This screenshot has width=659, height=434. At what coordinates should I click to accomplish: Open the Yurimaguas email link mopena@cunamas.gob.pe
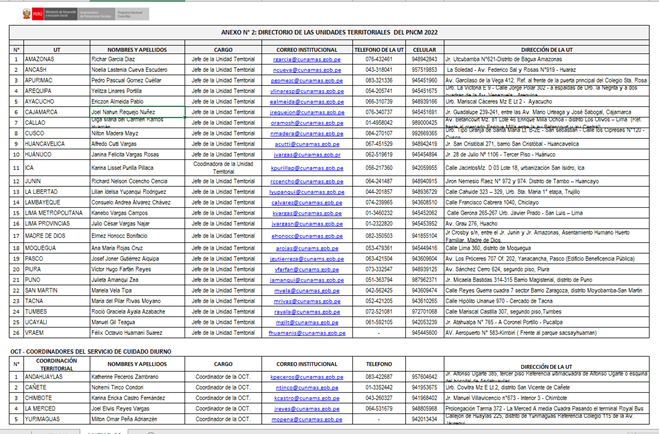coord(307,420)
